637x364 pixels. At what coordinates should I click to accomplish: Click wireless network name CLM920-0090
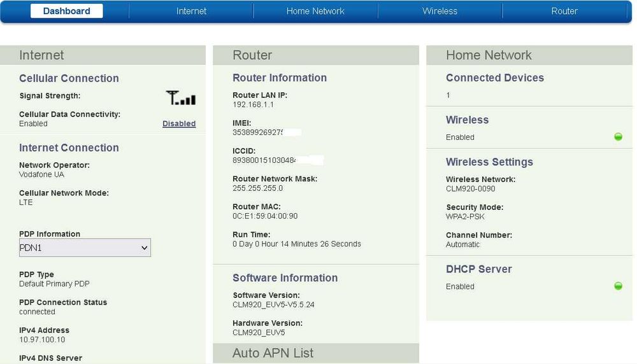(471, 189)
